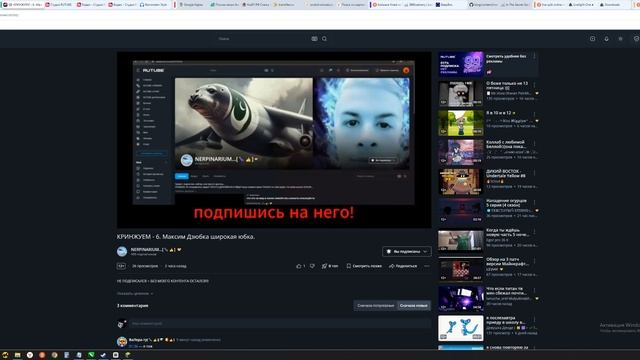The height and width of the screenshot is (360, 640).
Task: Click the search input field
Action: click(263, 39)
